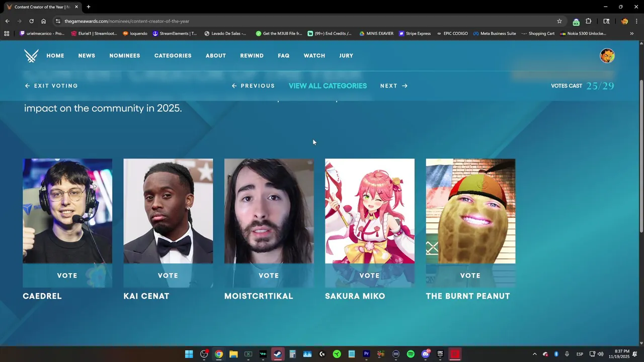Screen dimensions: 644x362
Task: Open the Chrome three-dot menu
Action: (636, 21)
